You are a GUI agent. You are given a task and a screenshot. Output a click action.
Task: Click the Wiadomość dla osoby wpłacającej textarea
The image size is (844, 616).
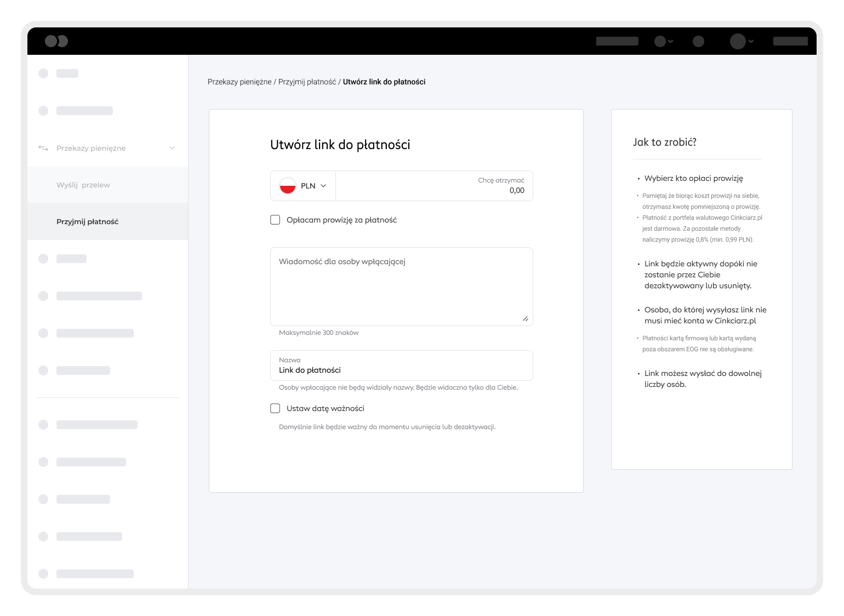point(401,286)
